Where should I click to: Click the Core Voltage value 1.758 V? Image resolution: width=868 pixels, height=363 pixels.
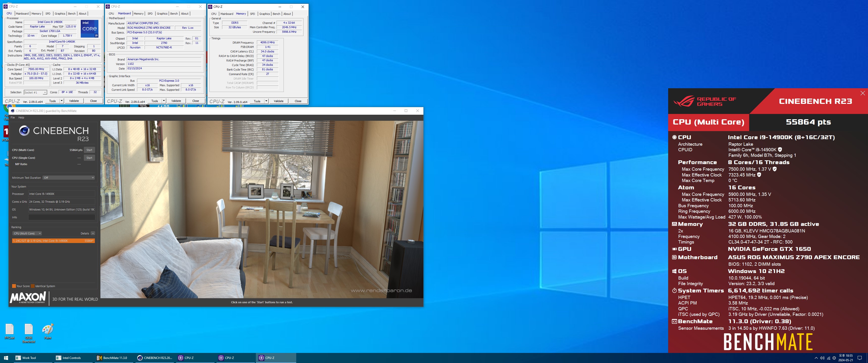[67, 35]
